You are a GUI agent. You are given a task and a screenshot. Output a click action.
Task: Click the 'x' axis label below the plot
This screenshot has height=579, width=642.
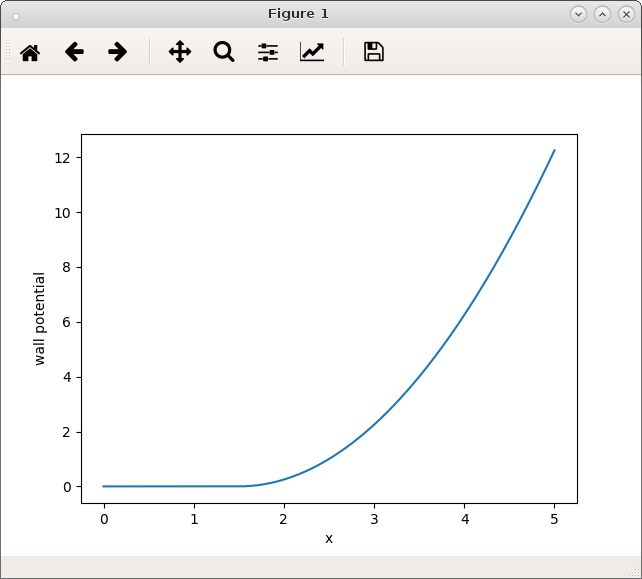click(x=329, y=539)
